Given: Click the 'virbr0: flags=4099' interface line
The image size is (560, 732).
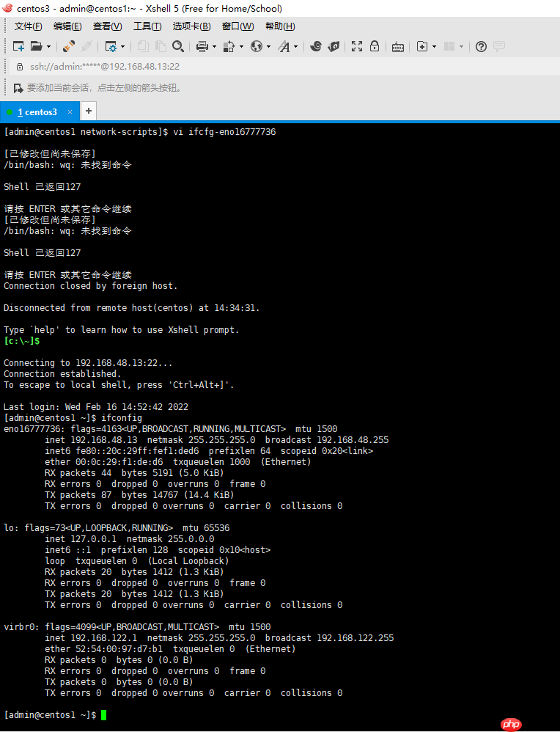Looking at the screenshot, I should click(x=137, y=626).
